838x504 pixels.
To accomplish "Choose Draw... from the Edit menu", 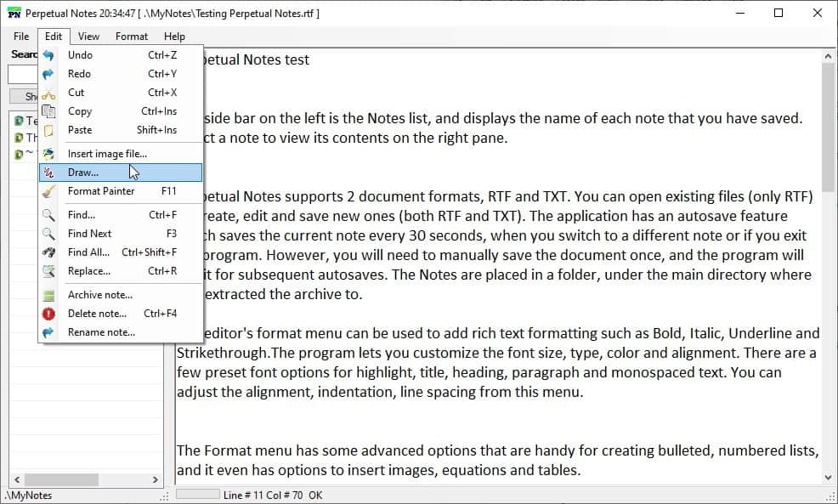I will pos(83,173).
